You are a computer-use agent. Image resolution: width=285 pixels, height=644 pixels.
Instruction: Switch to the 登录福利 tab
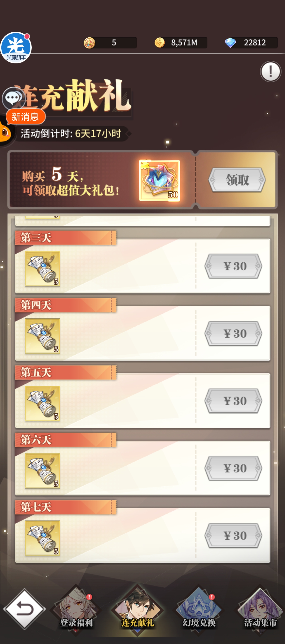pyautogui.click(x=76, y=610)
